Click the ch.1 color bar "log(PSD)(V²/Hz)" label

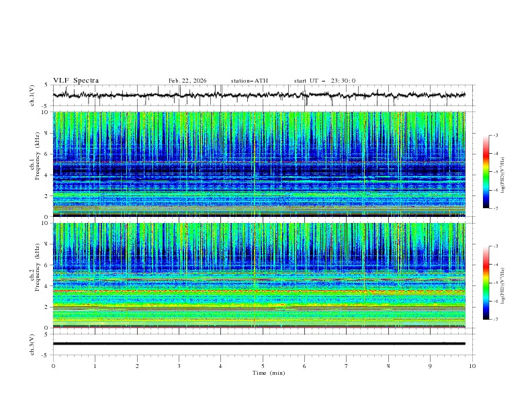[x=502, y=175]
